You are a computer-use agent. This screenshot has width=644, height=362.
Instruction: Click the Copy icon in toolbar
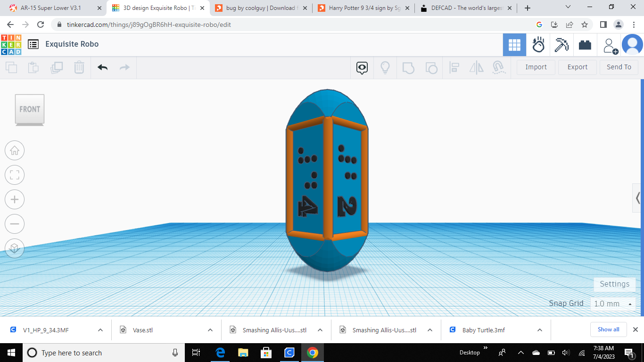(x=11, y=67)
